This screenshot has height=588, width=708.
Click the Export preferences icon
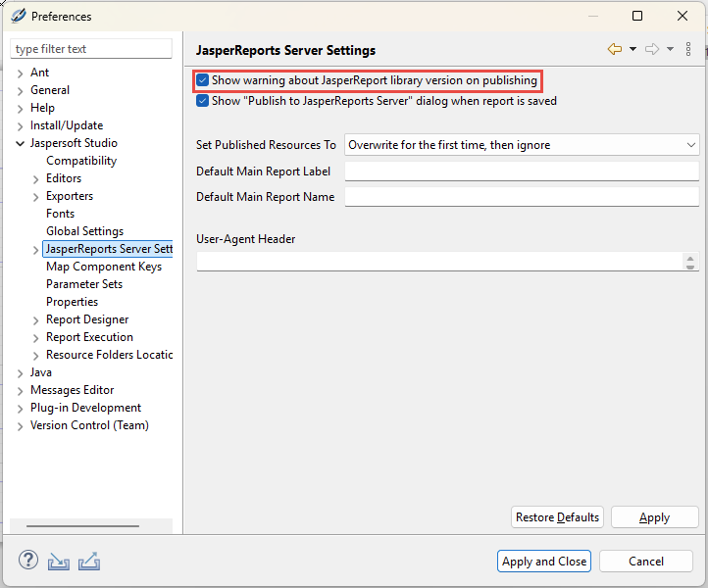(x=89, y=561)
